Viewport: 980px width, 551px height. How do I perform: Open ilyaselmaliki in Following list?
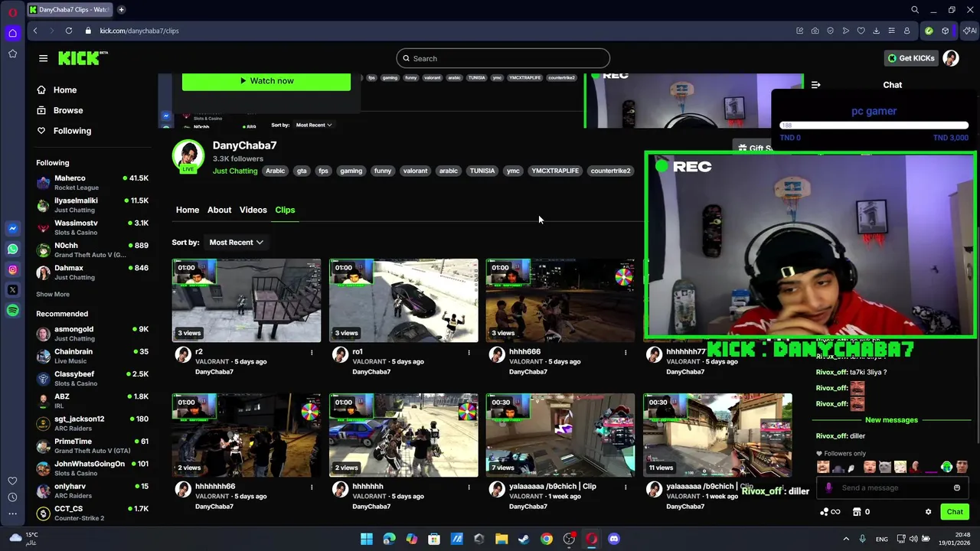(92, 205)
